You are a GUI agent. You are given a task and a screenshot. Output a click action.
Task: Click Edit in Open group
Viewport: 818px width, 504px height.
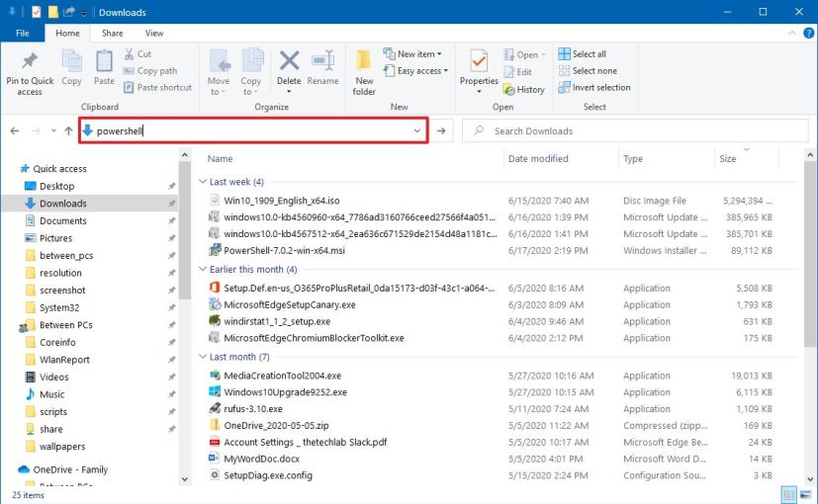coord(517,72)
